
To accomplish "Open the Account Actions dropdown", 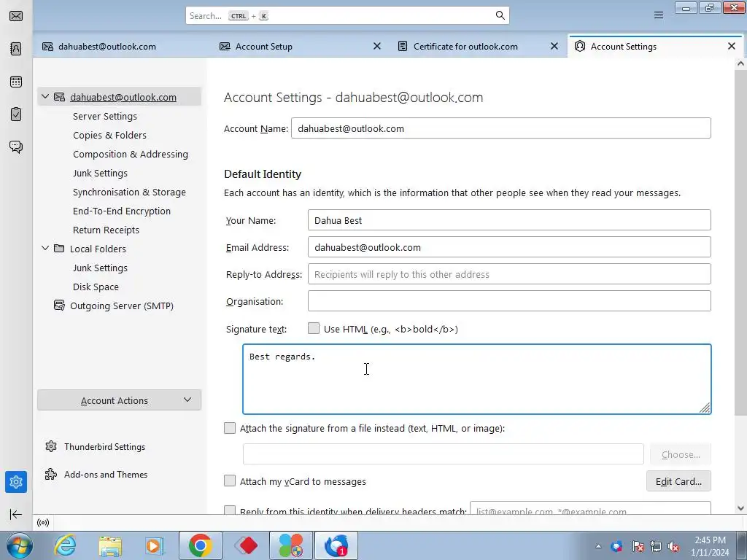I will [x=119, y=400].
